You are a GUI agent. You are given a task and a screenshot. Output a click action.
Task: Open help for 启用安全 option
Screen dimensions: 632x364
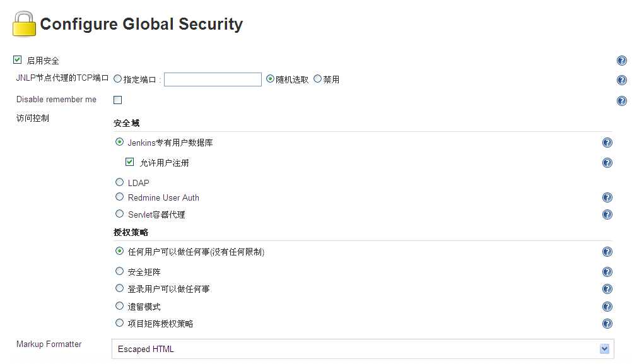tap(621, 61)
